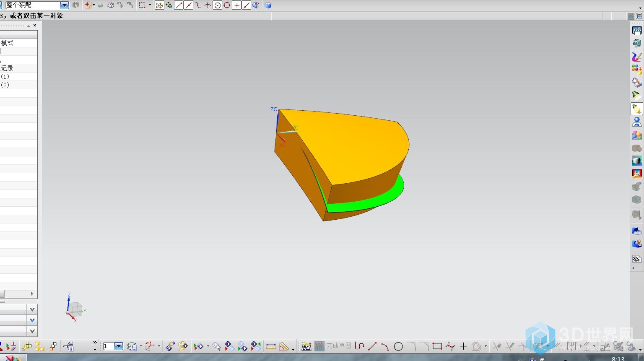
Task: Click the measure distance ruler icon
Action: (271, 346)
